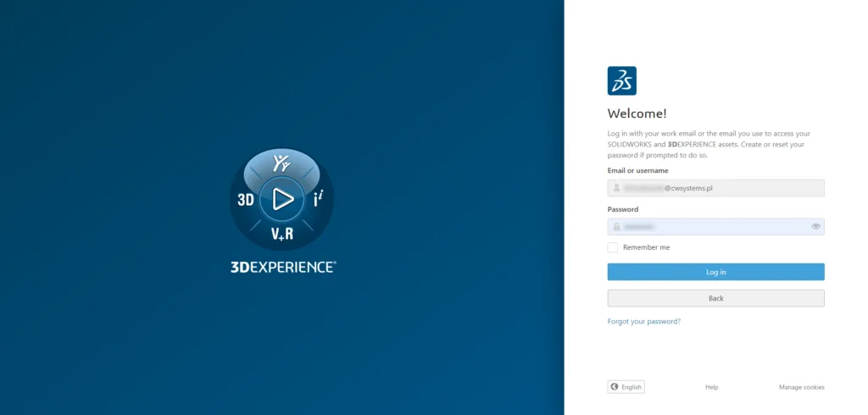Open Manage cookies settings
Image resolution: width=868 pixels, height=415 pixels.
tap(802, 387)
